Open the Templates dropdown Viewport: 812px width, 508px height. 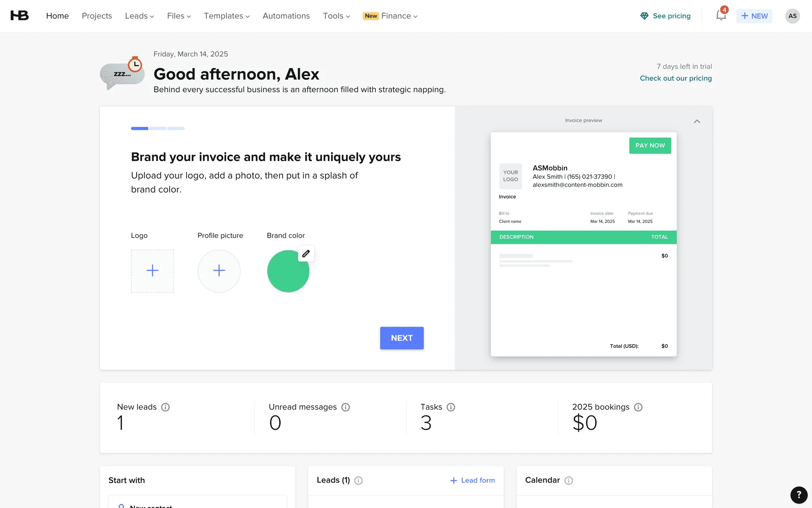(226, 16)
